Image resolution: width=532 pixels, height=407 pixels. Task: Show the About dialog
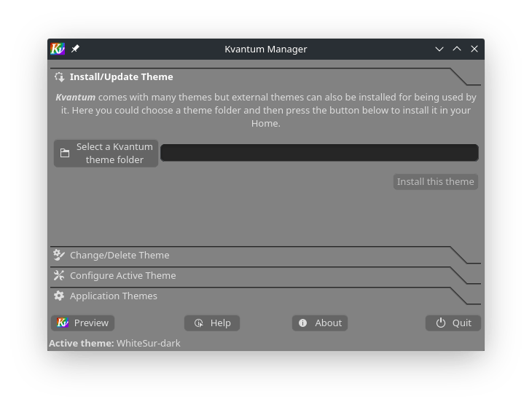pyautogui.click(x=320, y=323)
